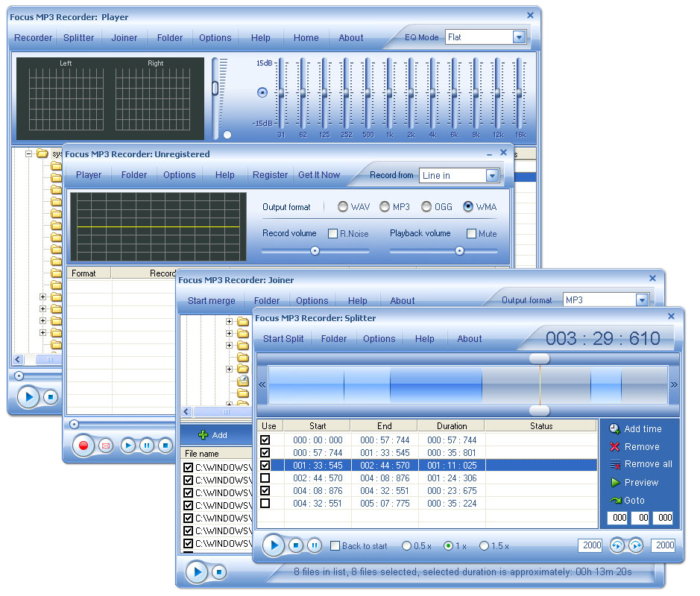
Task: Click the step backward circular arrow icon
Action: click(x=617, y=545)
